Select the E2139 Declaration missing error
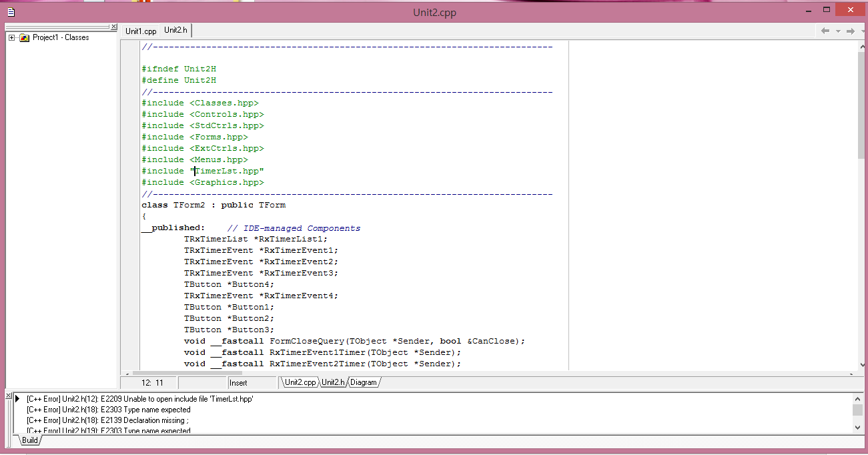The image size is (868, 455). click(x=109, y=420)
